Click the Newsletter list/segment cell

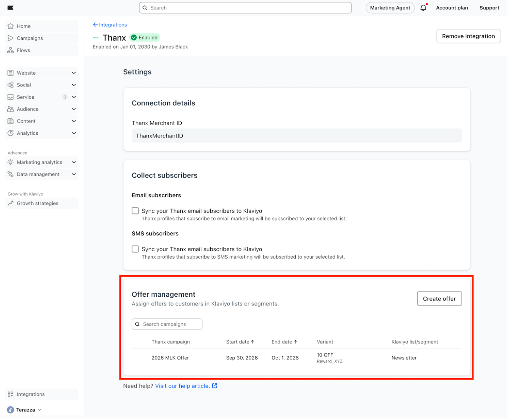(404, 358)
